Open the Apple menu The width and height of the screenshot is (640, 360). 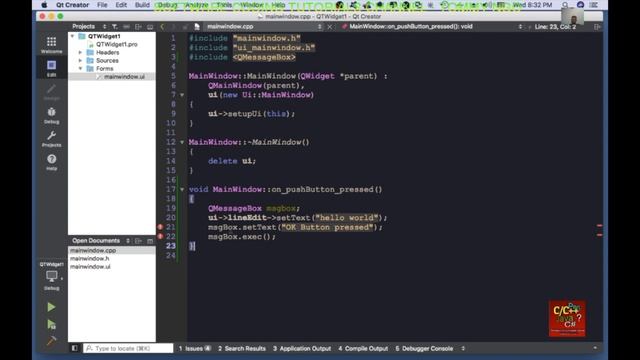(44, 5)
